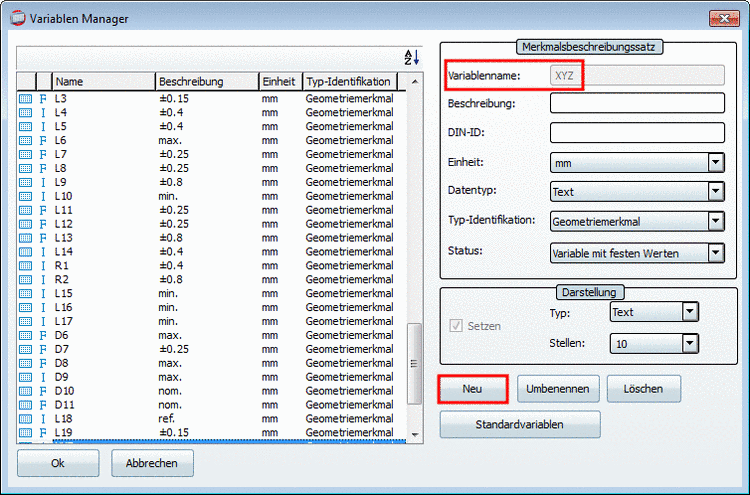Click the Typ-Identifikation column header
Viewport: 750px width, 495px height.
(350, 81)
